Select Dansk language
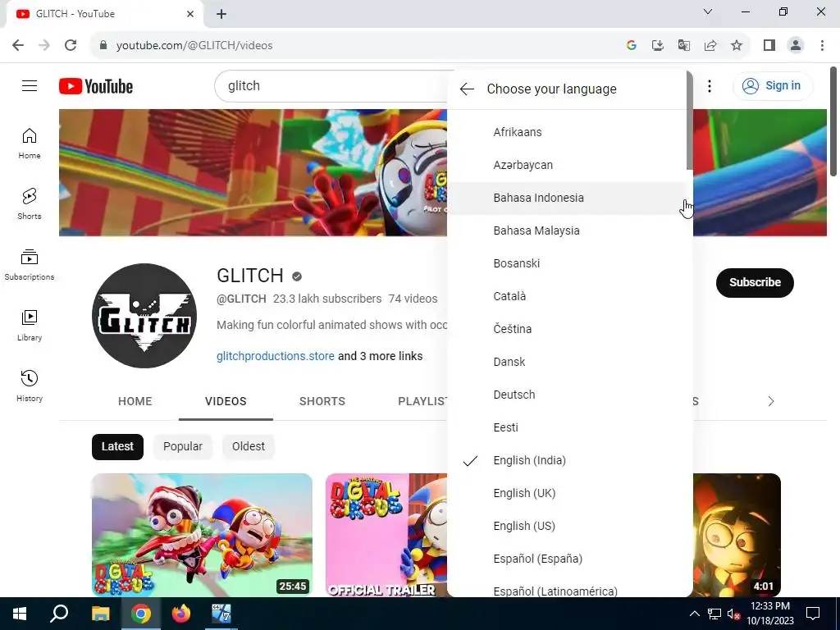The image size is (840, 630). click(x=567, y=362)
